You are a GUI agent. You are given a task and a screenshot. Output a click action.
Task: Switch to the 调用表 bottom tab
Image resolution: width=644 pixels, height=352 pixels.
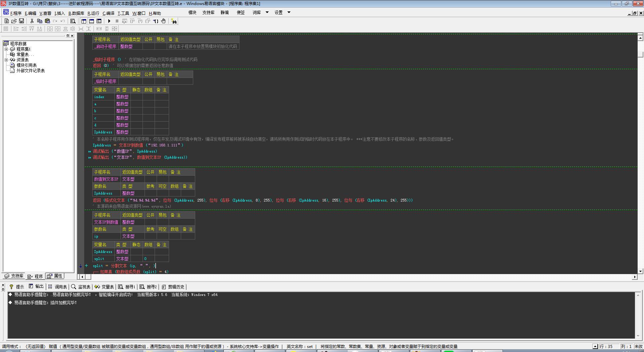pyautogui.click(x=57, y=287)
